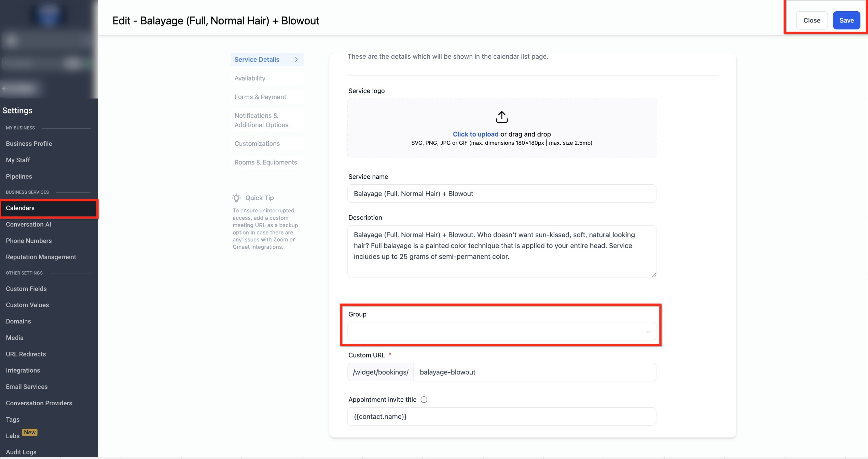Click the info icon beside Appointment invite title
Screen dimensions: 868x459
(424, 399)
